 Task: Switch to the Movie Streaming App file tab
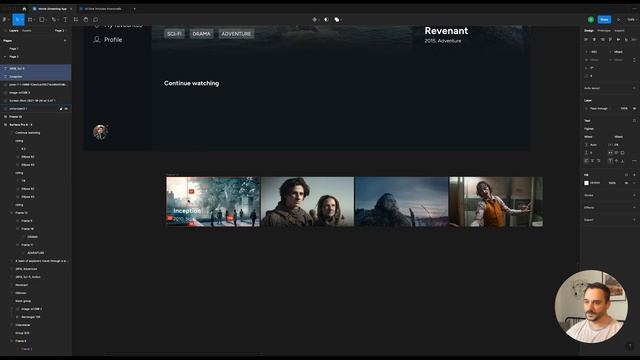pos(52,9)
